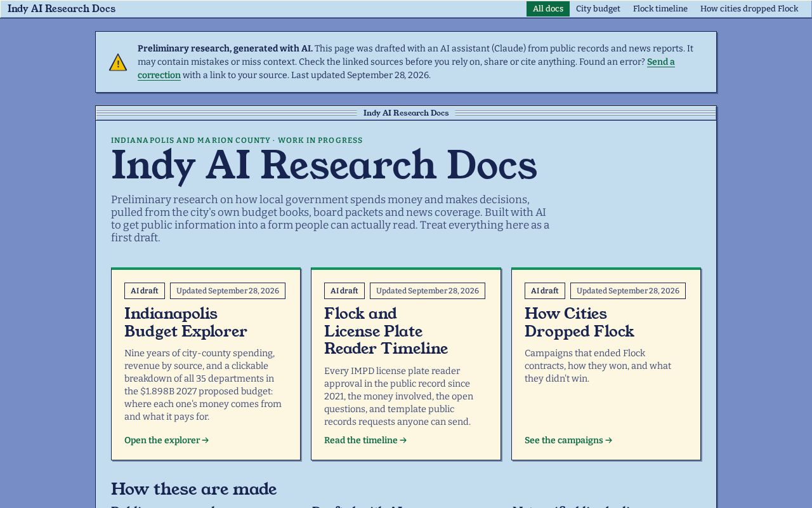Open the Flock timeline nav tab
This screenshot has height=508, width=812.
pos(660,9)
